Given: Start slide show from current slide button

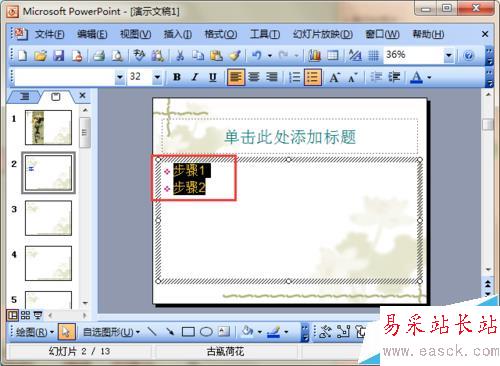Looking at the screenshot, I should coord(38,315).
